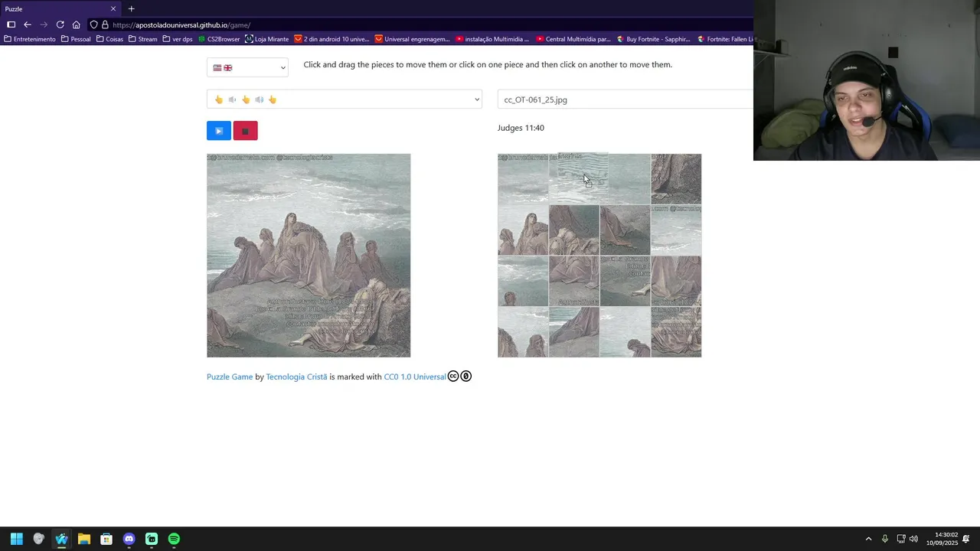Image resolution: width=980 pixels, height=551 pixels.
Task: Open the Coisas bookmarks folder
Action: pos(109,39)
